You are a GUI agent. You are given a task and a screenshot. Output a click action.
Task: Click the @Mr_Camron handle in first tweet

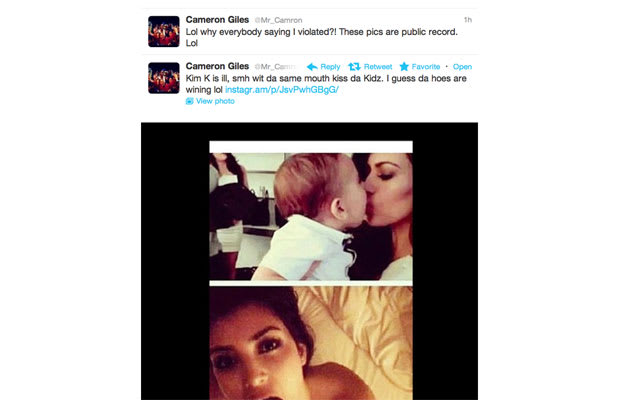coord(278,20)
